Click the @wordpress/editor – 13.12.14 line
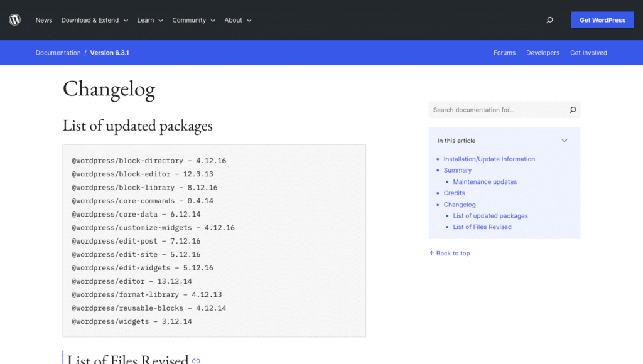This screenshot has height=364, width=643. [x=132, y=281]
